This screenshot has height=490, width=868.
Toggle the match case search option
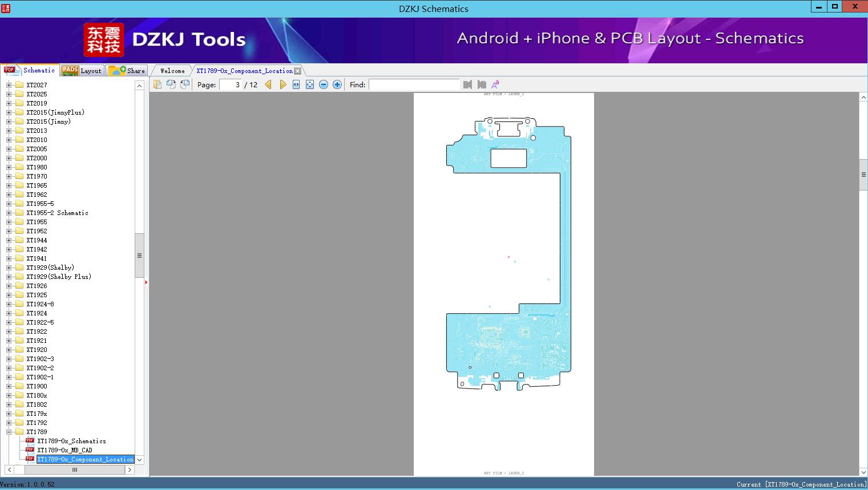pyautogui.click(x=495, y=84)
